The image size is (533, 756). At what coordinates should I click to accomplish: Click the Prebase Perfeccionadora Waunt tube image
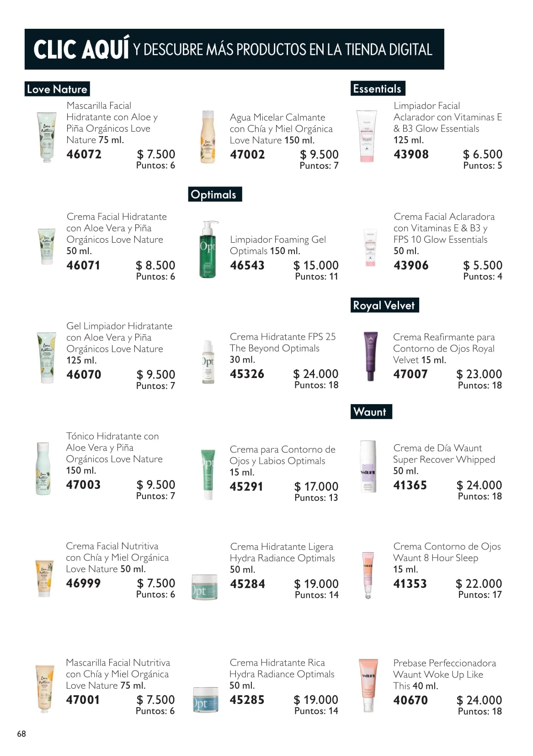(x=368, y=685)
